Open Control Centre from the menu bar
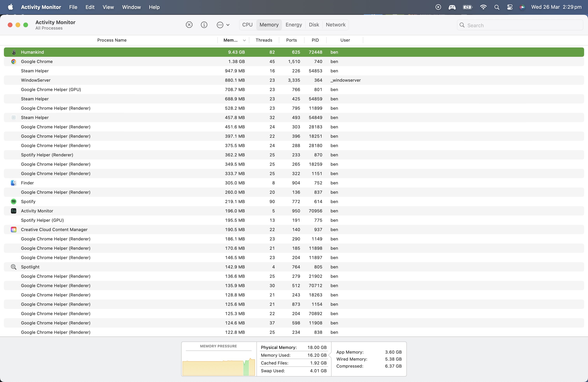 click(x=510, y=7)
